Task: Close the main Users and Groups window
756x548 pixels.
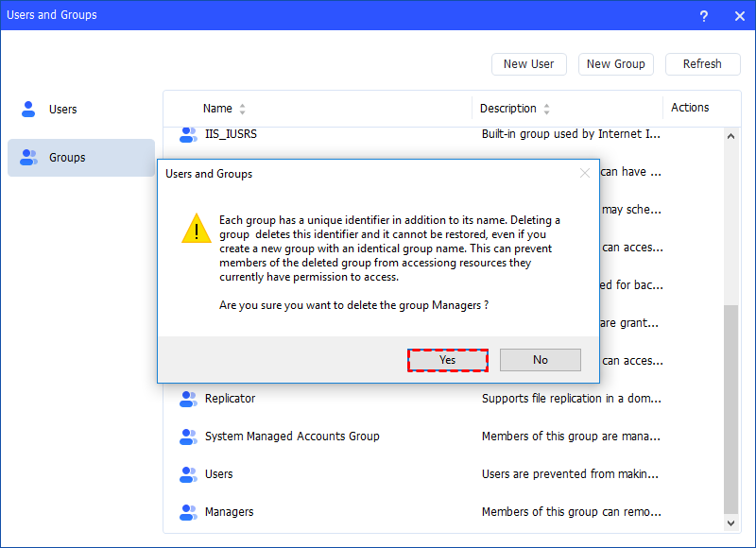Action: [740, 16]
